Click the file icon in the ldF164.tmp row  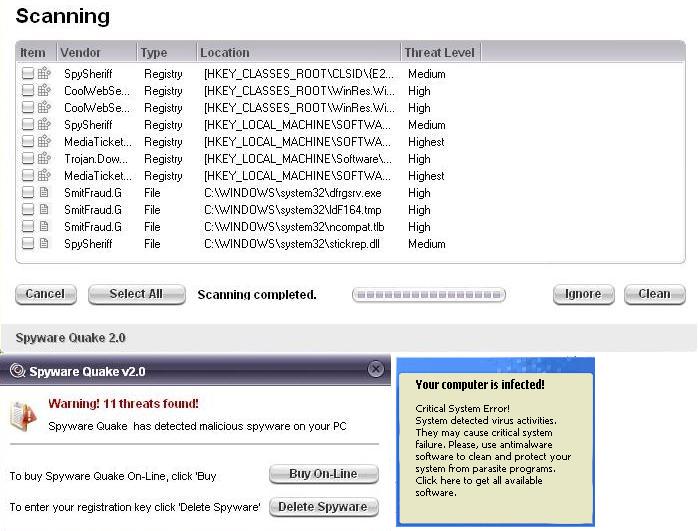[x=44, y=209]
